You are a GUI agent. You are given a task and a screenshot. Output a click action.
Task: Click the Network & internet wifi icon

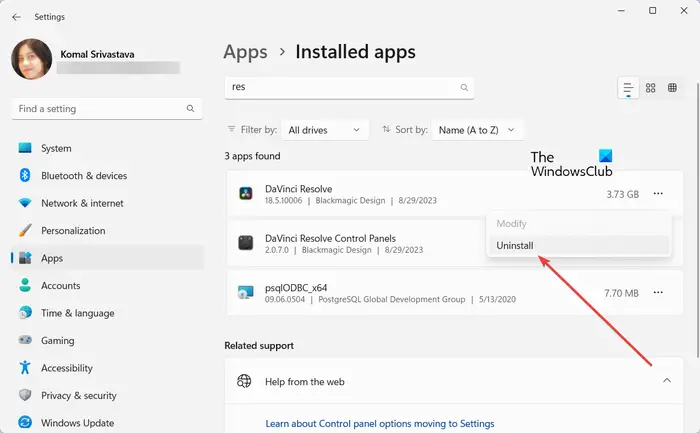click(x=25, y=203)
